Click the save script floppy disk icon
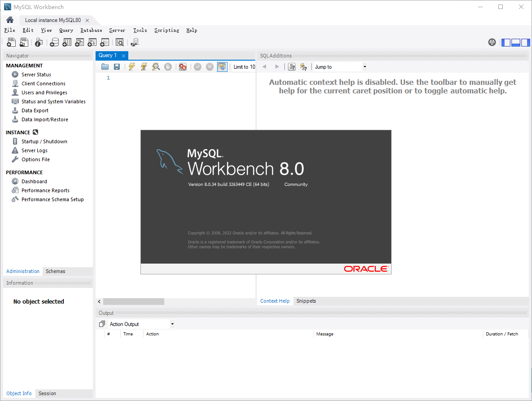 click(x=117, y=67)
